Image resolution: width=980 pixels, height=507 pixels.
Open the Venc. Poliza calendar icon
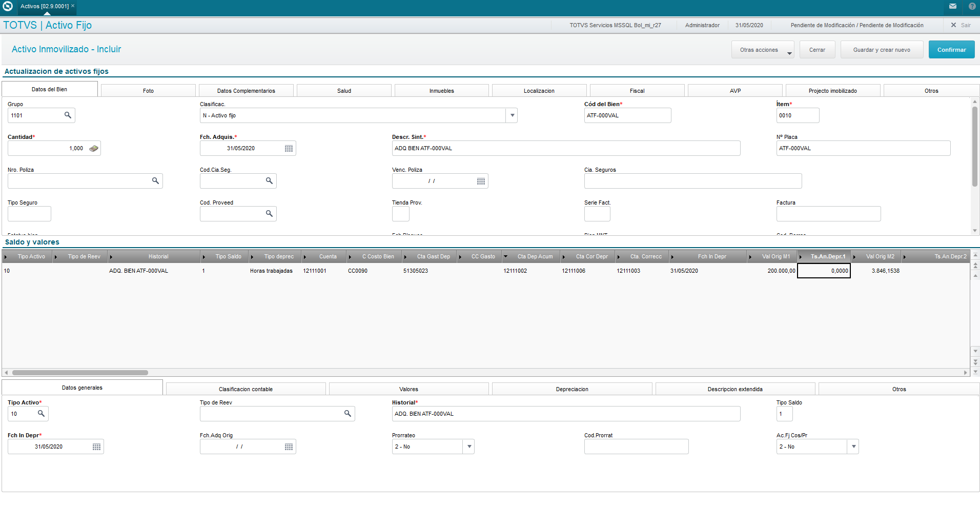(481, 181)
